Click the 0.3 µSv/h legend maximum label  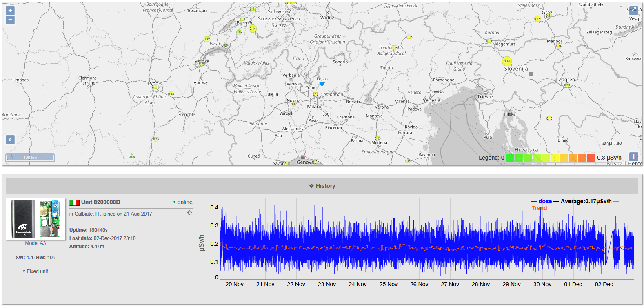click(609, 158)
